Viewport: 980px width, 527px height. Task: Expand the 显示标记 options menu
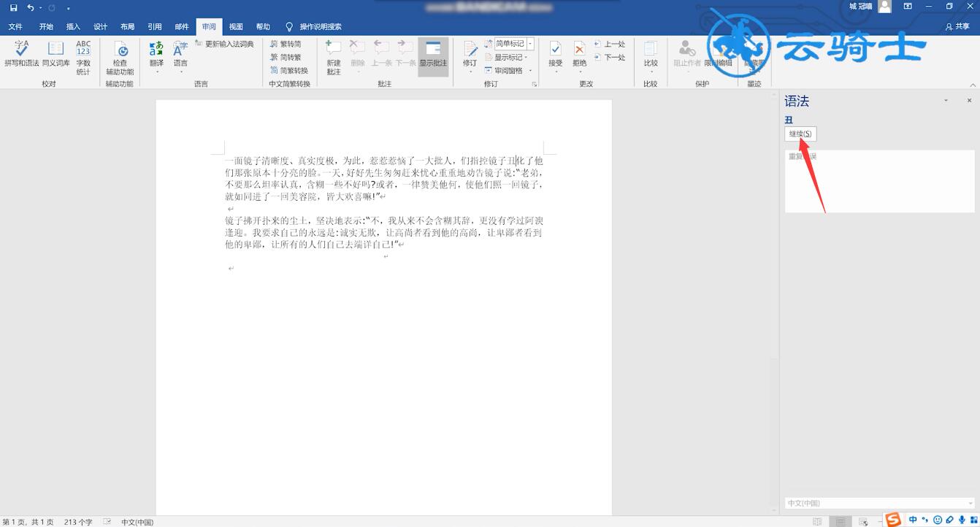pos(507,58)
